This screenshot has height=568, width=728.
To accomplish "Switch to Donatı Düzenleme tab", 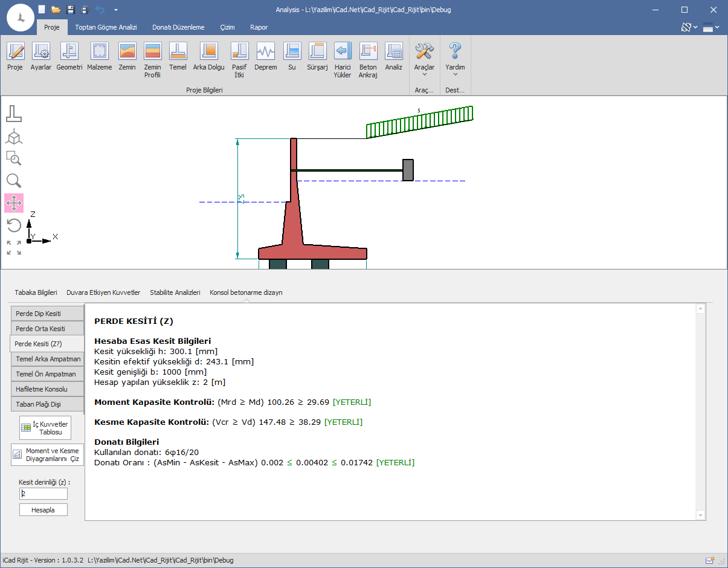I will coord(178,27).
